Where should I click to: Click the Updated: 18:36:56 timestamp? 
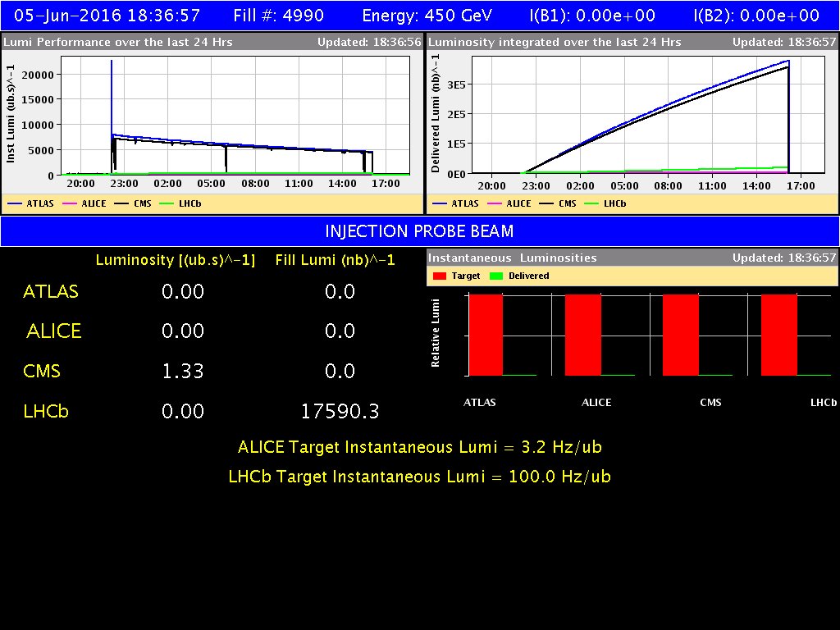tap(369, 42)
